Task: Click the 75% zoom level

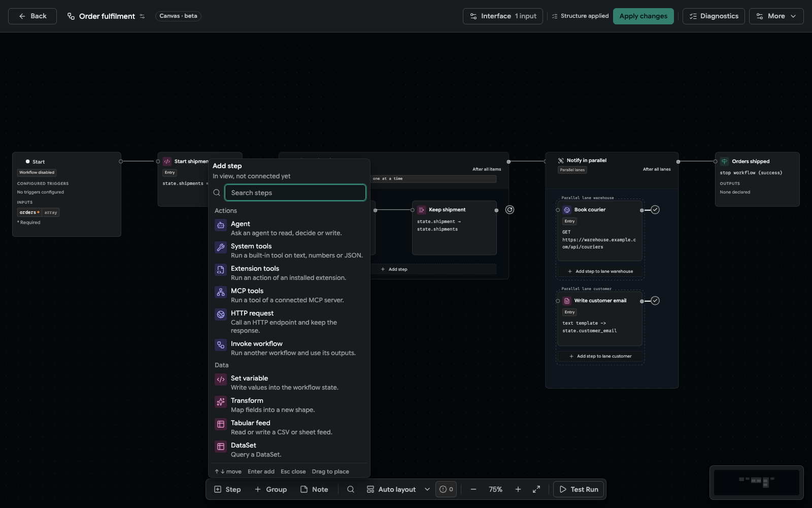Action: click(496, 489)
